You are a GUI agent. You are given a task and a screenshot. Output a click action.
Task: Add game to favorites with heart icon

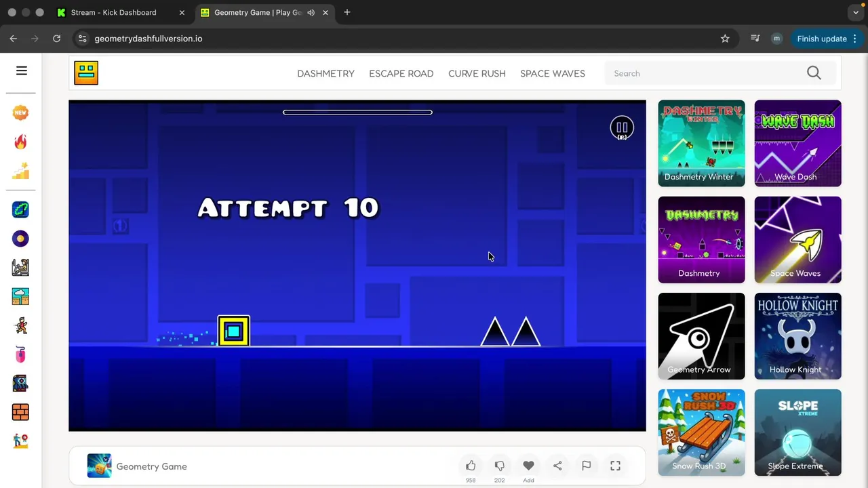(528, 466)
